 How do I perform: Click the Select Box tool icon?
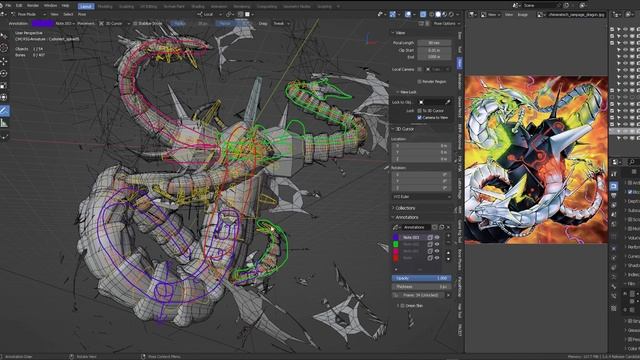point(4,36)
